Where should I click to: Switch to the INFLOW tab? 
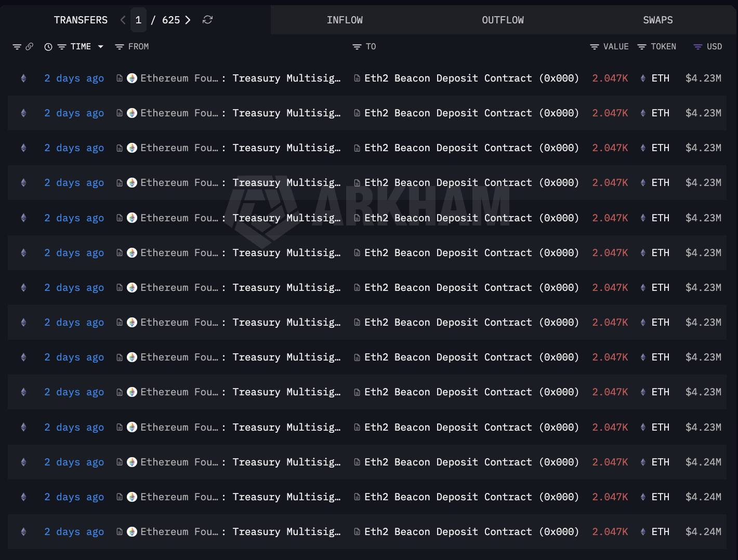coord(345,20)
